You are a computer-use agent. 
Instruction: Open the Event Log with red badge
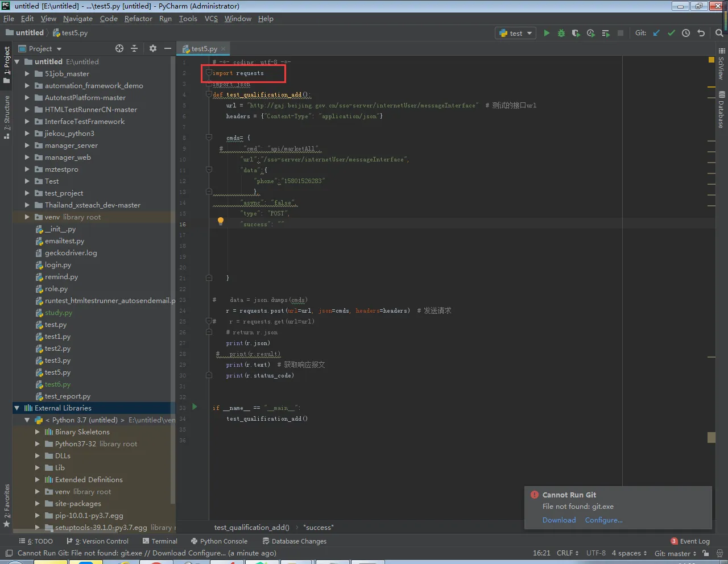tap(690, 541)
